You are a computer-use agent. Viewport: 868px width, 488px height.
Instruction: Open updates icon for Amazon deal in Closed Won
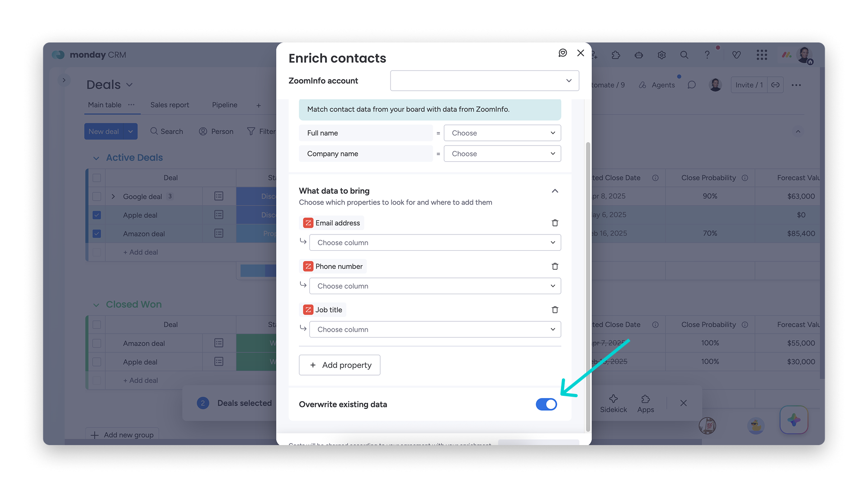(219, 343)
